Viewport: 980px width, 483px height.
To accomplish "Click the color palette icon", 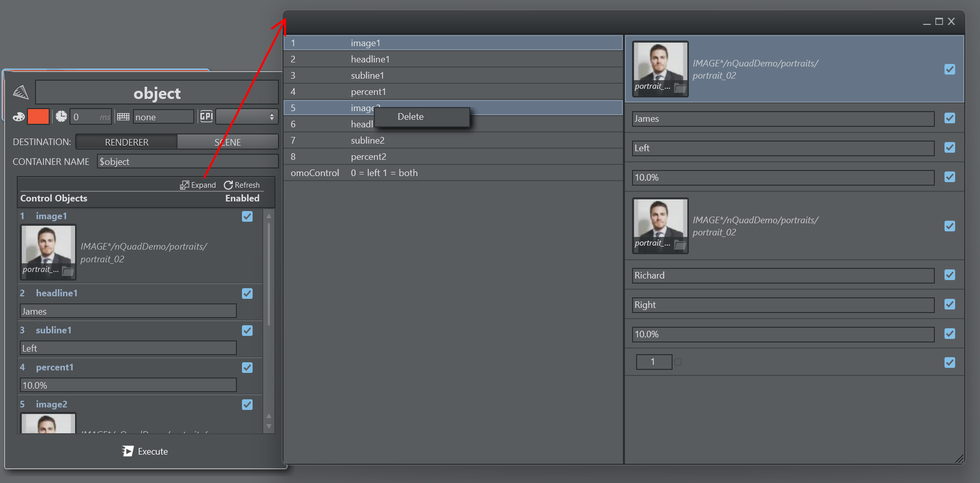I will pyautogui.click(x=19, y=117).
